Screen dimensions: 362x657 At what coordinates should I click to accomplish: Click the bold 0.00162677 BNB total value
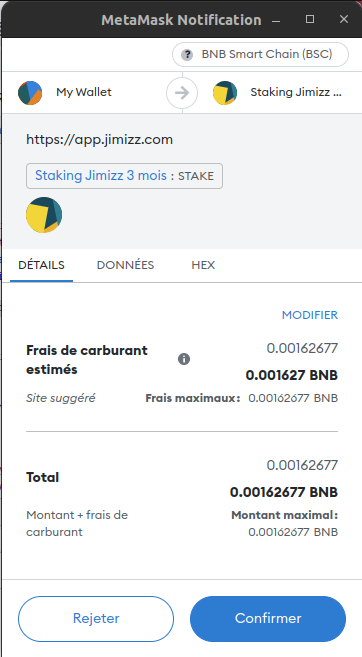click(284, 492)
